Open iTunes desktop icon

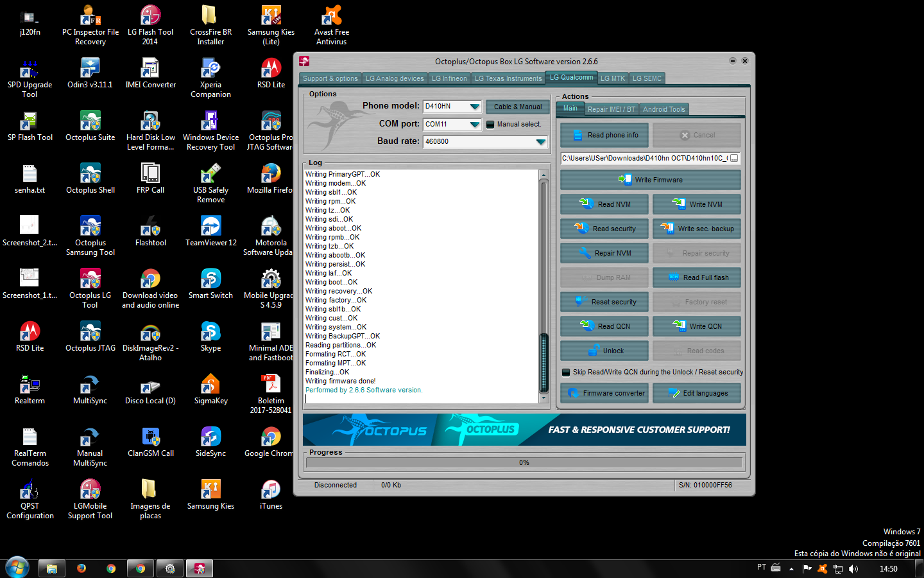271,495
